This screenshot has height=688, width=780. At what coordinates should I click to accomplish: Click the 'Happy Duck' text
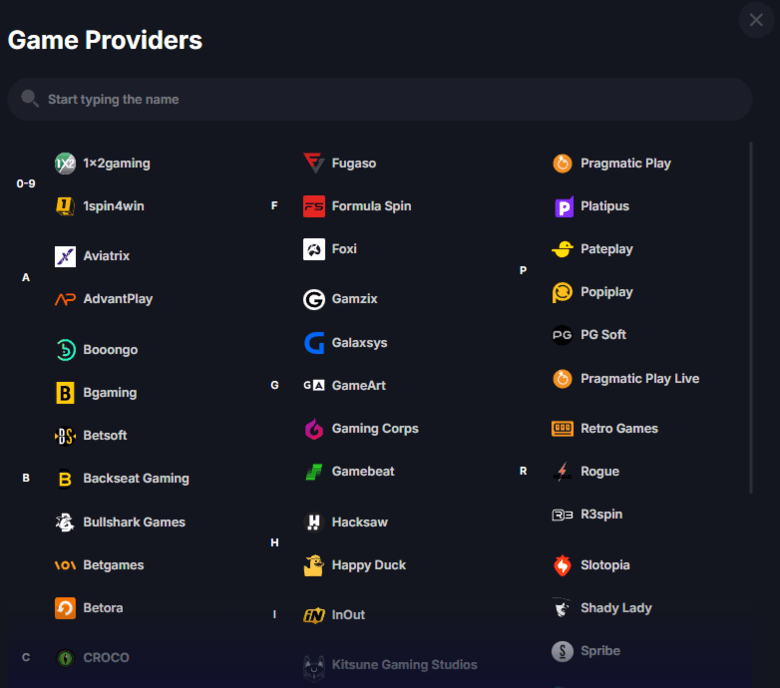[369, 566]
